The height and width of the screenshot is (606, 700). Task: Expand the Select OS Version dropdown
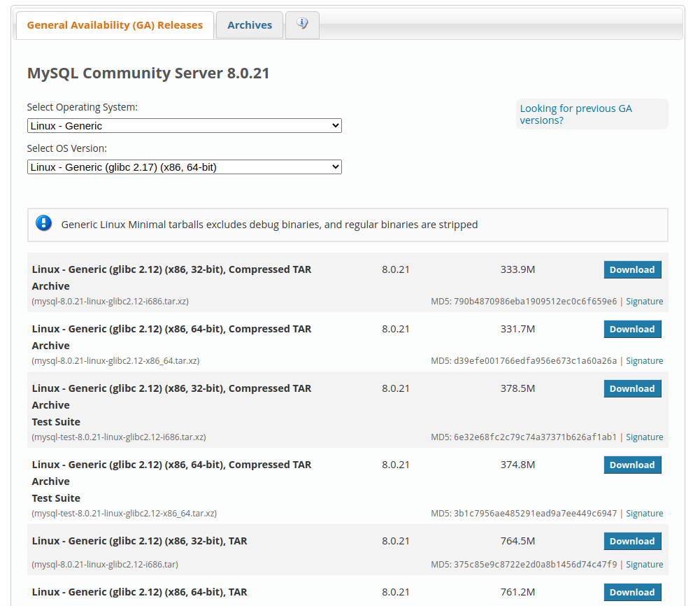click(185, 167)
